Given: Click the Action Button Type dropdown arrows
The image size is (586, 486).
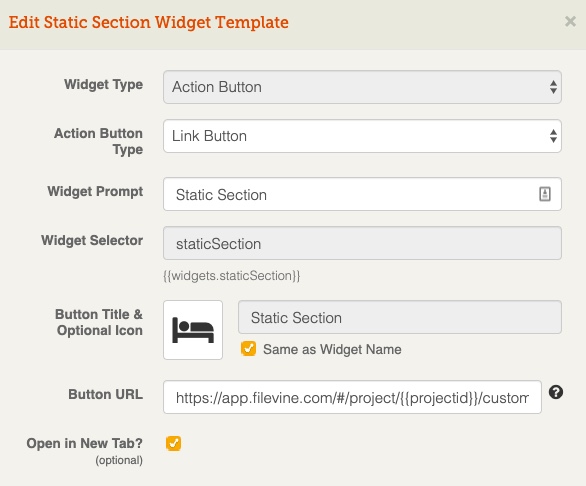Looking at the screenshot, I should click(x=553, y=136).
